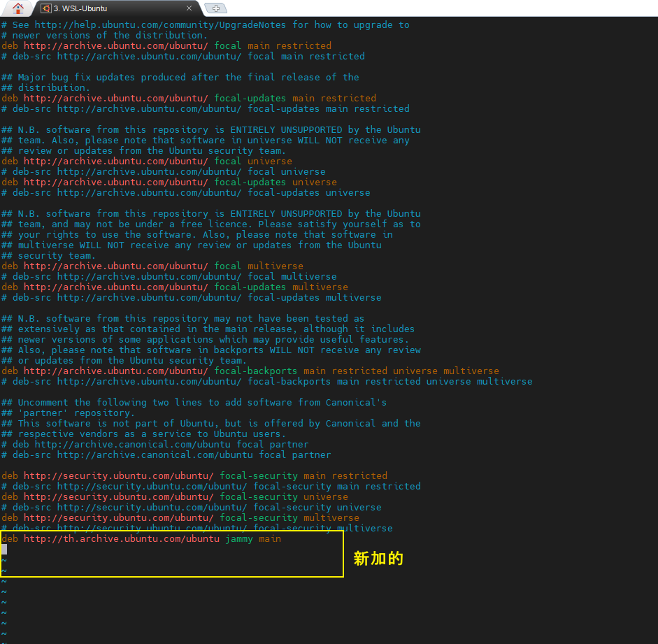Click the deb line ending 'focal-updates multiverse'
The width and height of the screenshot is (658, 644).
(175, 287)
